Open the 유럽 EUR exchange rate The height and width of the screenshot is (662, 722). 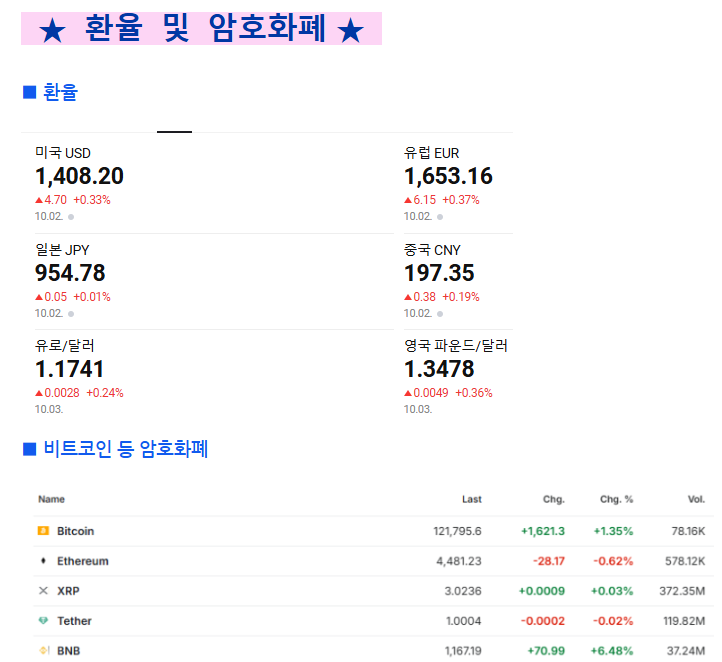(x=448, y=176)
